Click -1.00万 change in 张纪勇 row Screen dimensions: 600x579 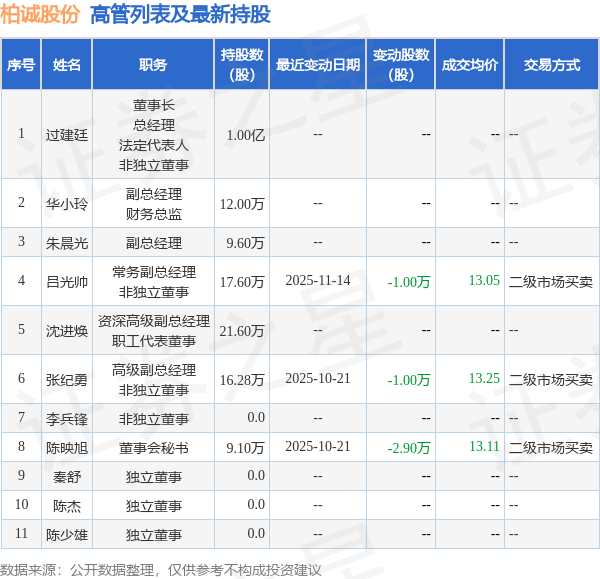pos(409,380)
